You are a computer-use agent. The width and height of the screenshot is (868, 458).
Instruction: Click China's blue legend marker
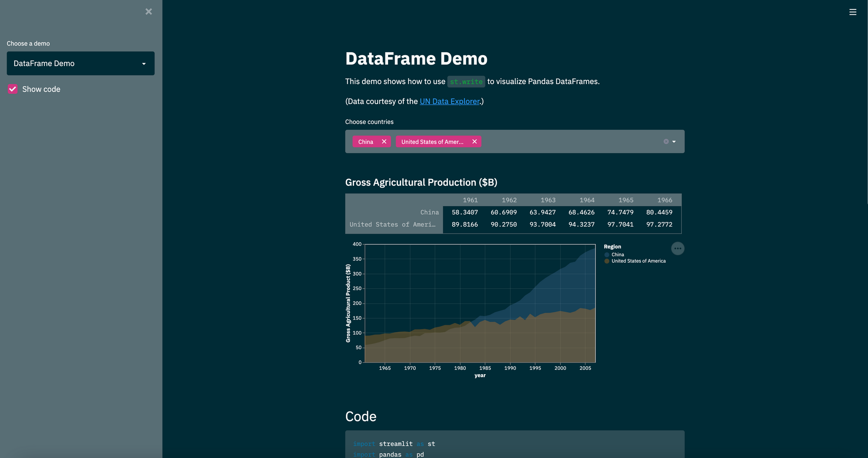606,254
